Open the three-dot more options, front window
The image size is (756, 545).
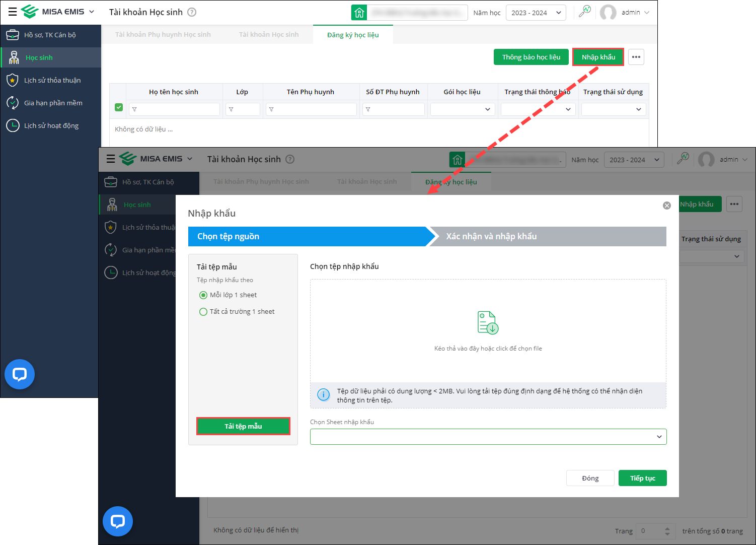tap(734, 204)
